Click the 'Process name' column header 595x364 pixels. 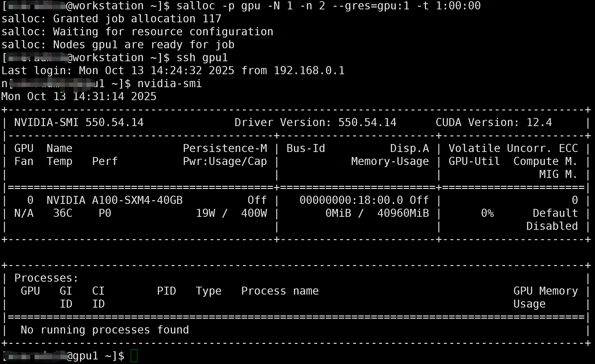coord(280,291)
